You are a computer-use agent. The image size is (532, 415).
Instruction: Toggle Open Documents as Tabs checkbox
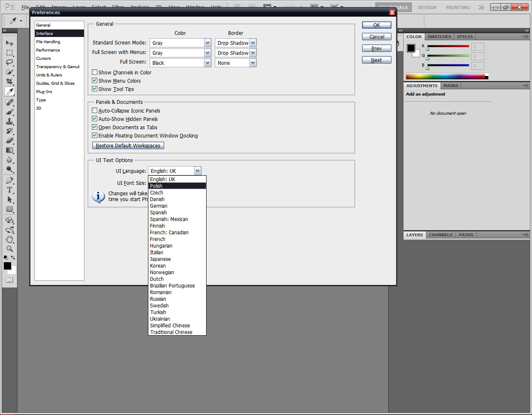95,127
